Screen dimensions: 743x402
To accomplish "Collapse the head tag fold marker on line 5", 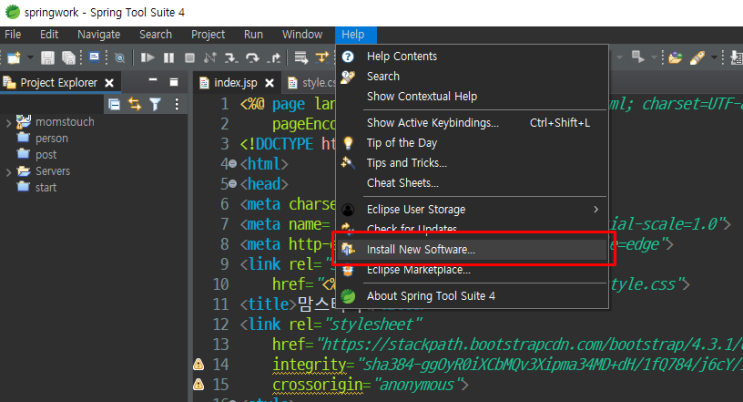I will click(233, 184).
